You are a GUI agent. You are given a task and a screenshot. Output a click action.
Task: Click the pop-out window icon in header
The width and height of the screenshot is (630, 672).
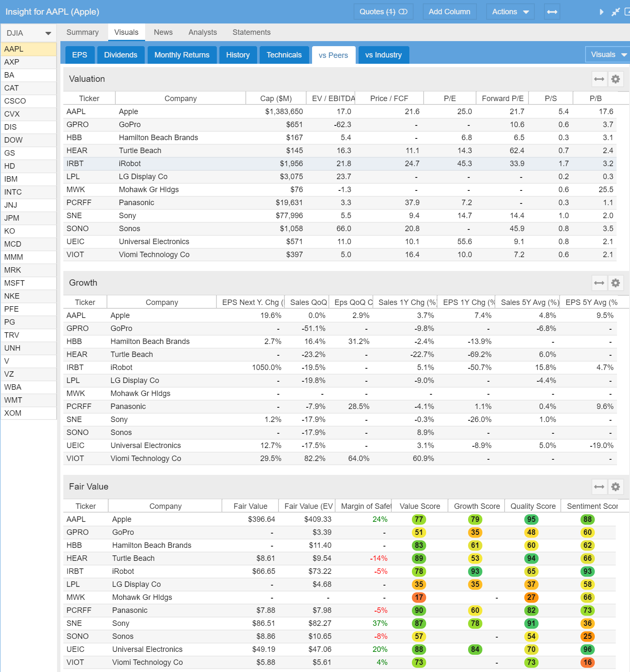tap(627, 12)
